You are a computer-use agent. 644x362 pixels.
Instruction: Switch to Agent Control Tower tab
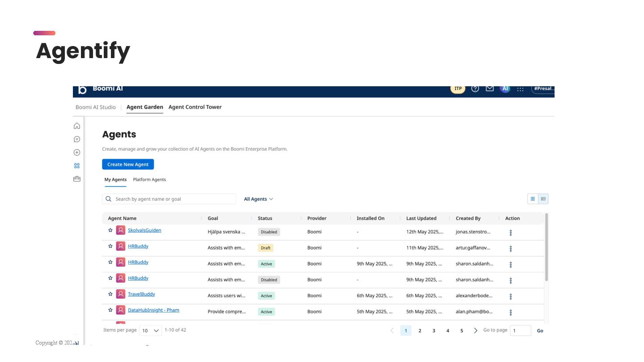195,107
